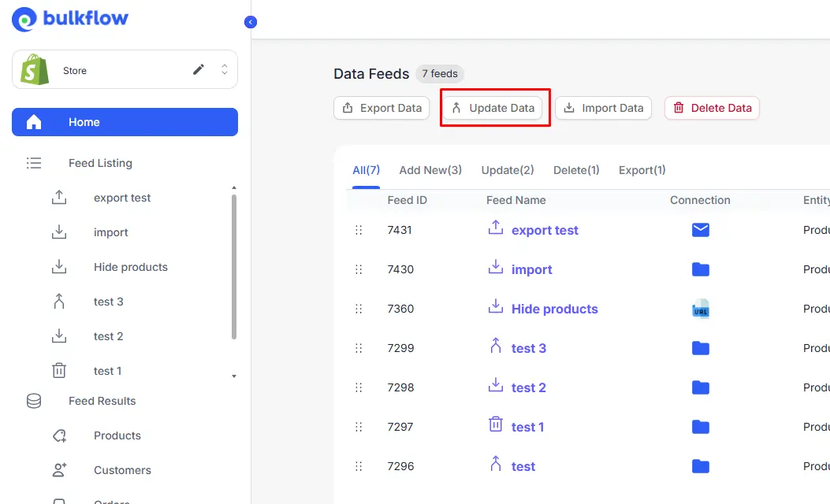Click the Feed Listing list icon

(34, 163)
